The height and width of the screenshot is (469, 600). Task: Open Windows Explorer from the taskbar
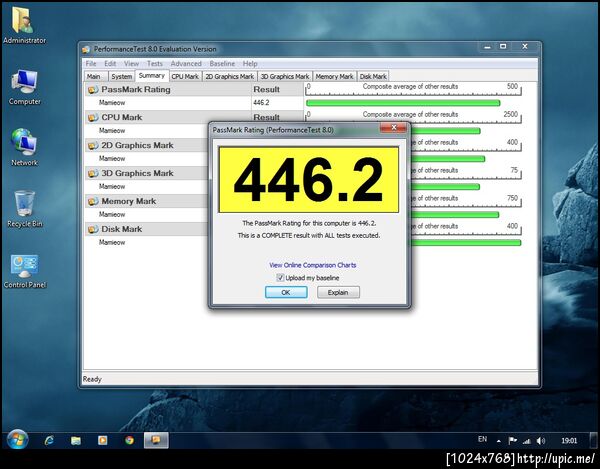76,440
